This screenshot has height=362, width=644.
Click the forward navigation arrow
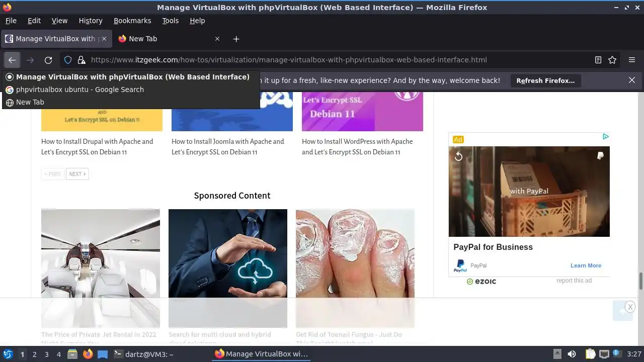click(x=30, y=60)
